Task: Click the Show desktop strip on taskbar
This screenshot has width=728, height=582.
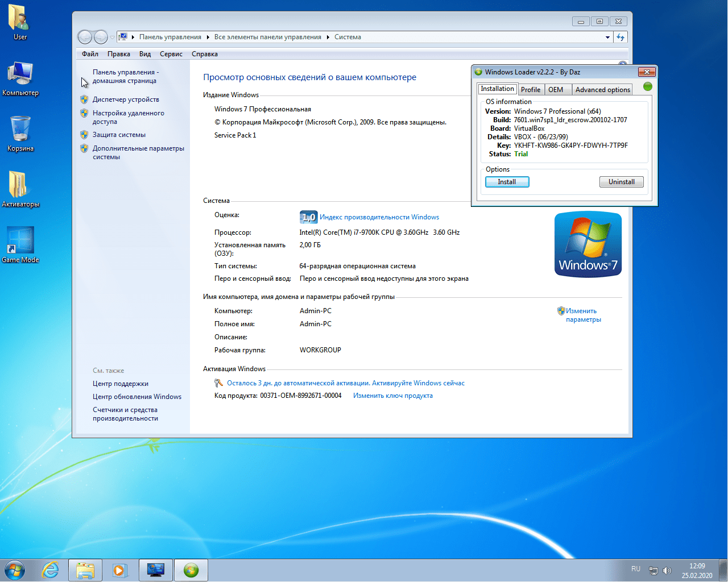Action: 723,570
